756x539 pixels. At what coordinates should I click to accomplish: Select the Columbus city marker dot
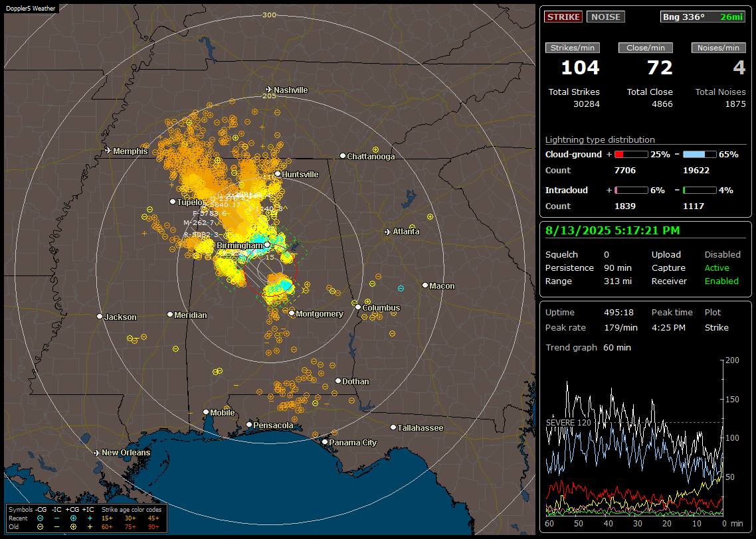click(358, 307)
